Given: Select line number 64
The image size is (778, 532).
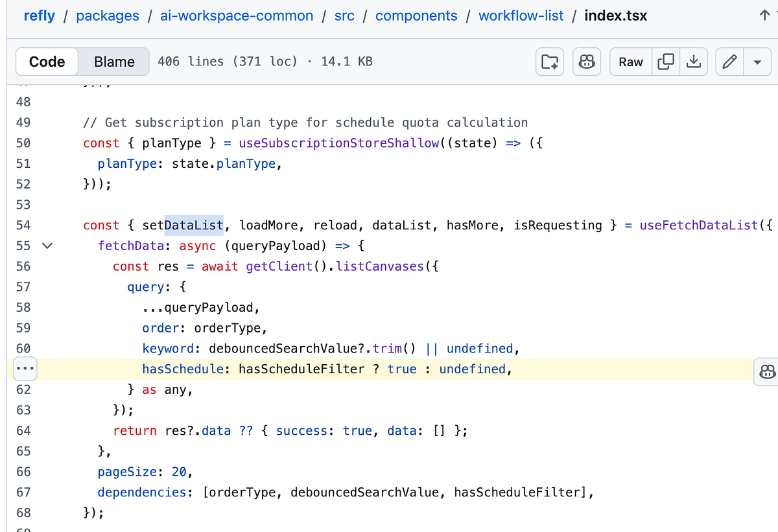Looking at the screenshot, I should (23, 431).
